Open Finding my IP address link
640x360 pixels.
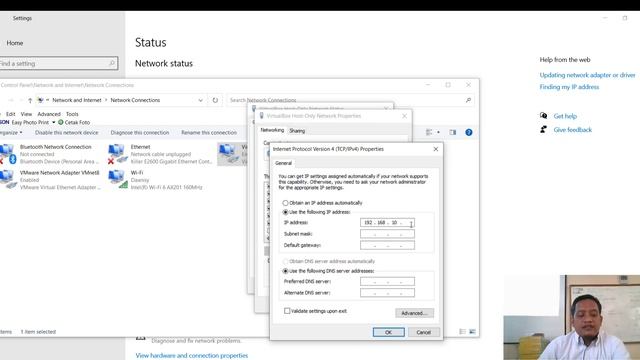(569, 87)
